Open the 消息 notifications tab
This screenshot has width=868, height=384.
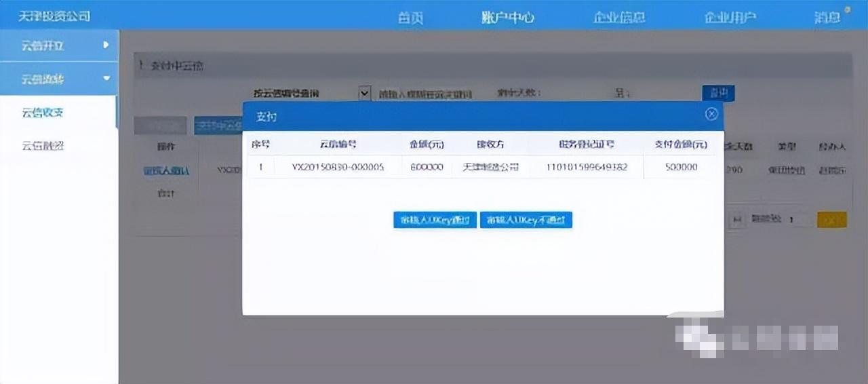[828, 18]
